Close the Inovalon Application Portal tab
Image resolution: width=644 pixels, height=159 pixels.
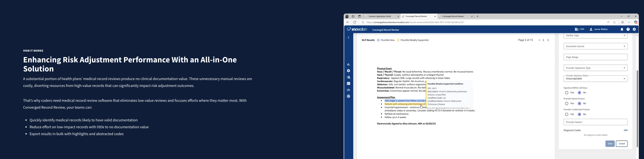coord(398,17)
